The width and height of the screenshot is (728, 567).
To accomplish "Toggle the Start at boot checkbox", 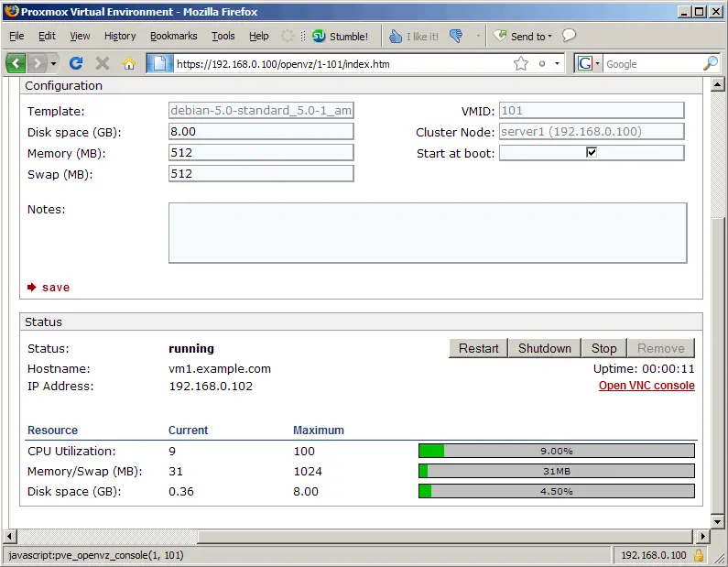I will [x=592, y=153].
